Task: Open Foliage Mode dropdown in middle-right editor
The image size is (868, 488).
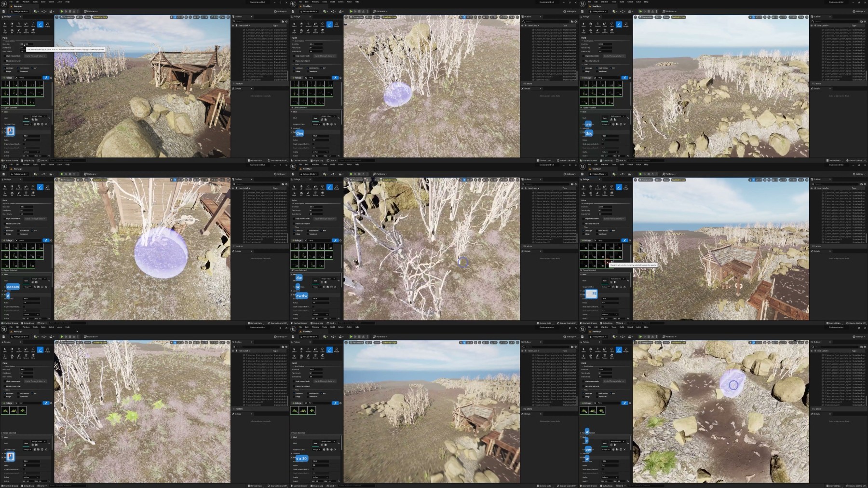Action: coord(597,174)
